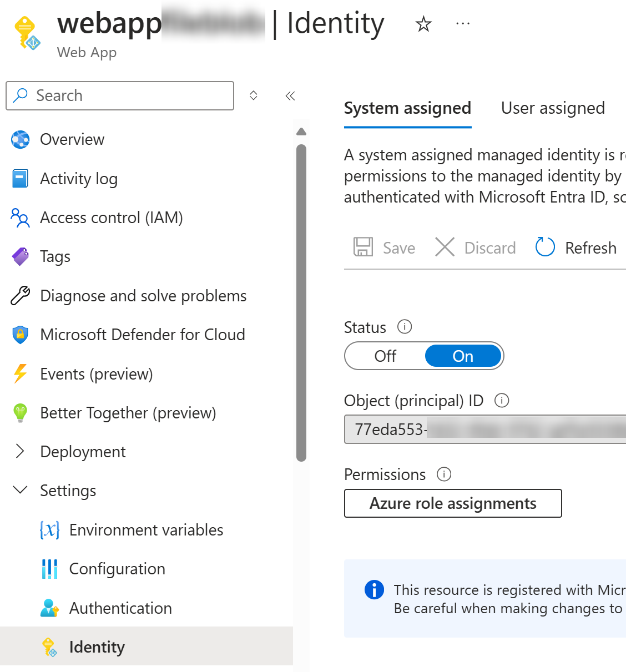Click the search magnifier icon
This screenshot has height=672, width=626.
point(21,95)
